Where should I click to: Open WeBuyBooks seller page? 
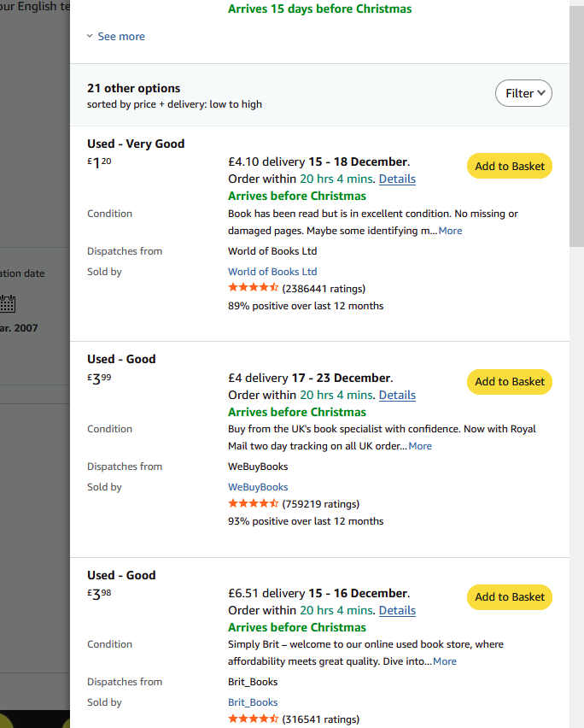click(x=258, y=487)
